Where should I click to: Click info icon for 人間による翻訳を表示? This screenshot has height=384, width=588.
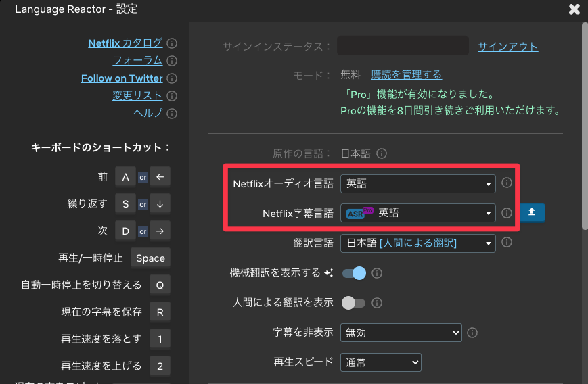(x=376, y=303)
